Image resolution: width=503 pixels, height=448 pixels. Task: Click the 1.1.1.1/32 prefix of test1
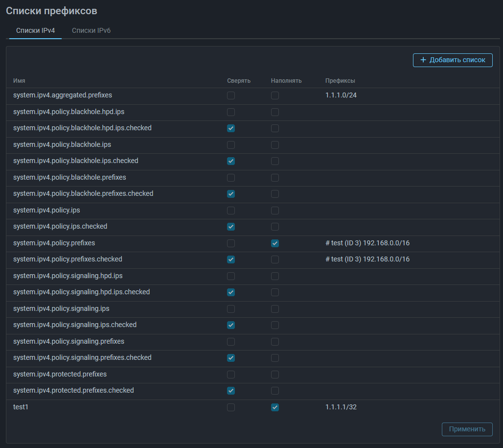(341, 407)
